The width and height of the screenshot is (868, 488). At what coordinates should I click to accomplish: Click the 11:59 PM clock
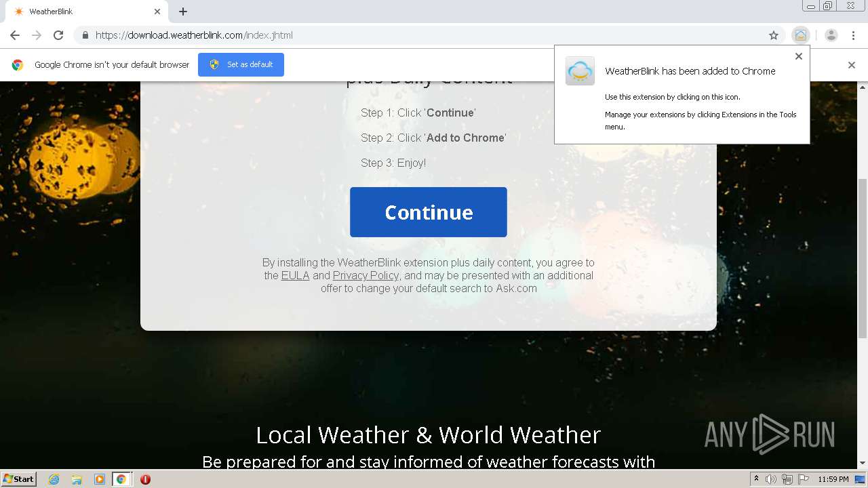point(833,479)
